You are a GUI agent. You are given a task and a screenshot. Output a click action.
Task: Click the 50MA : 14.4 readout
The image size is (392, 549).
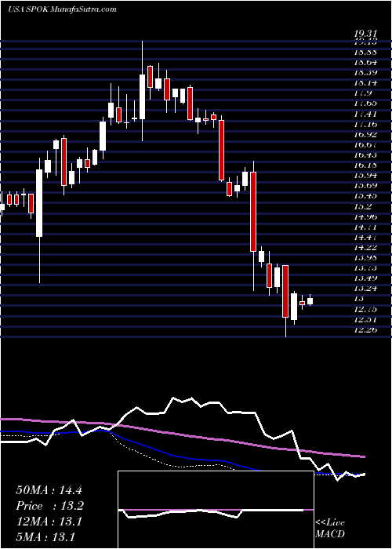coord(49,490)
